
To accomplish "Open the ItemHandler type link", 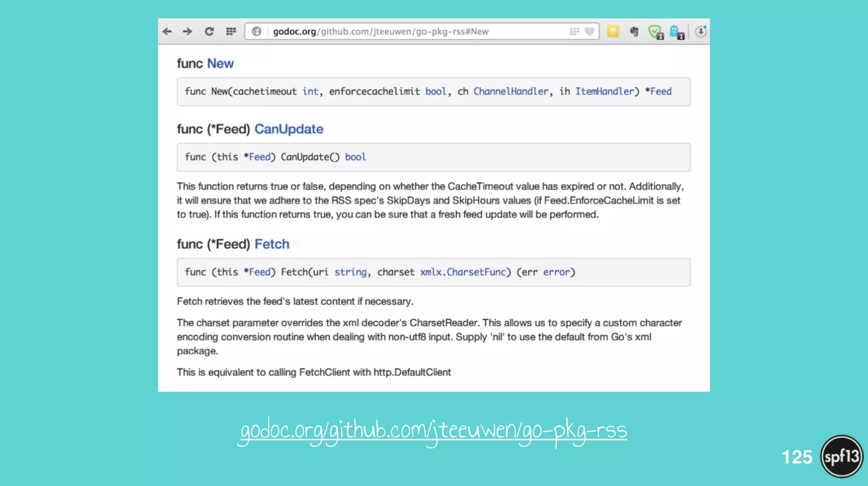I will [604, 92].
